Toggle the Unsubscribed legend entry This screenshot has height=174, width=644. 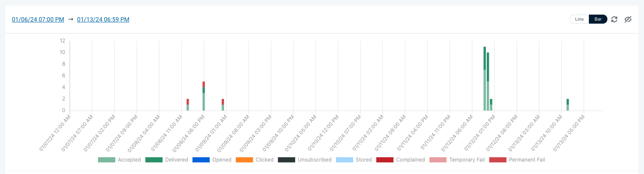tap(305, 160)
